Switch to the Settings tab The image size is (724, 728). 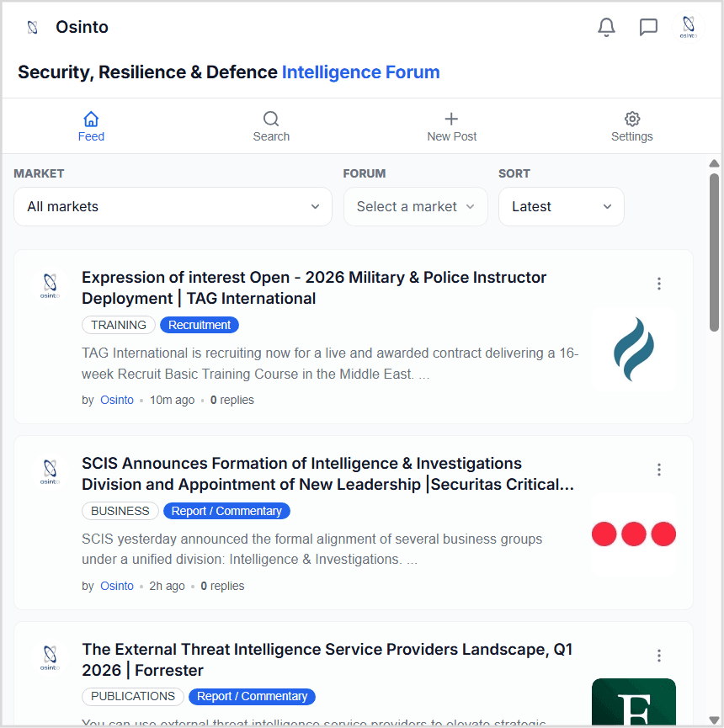point(632,126)
